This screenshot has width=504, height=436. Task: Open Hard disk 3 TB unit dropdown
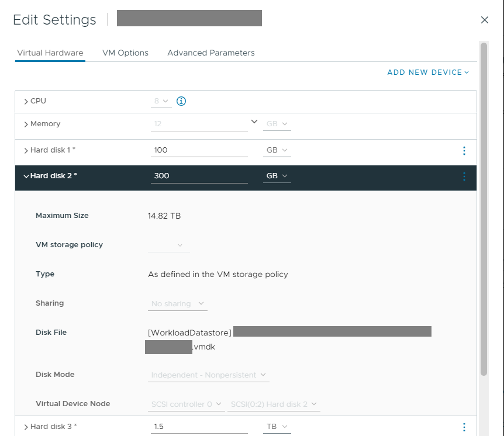277,427
